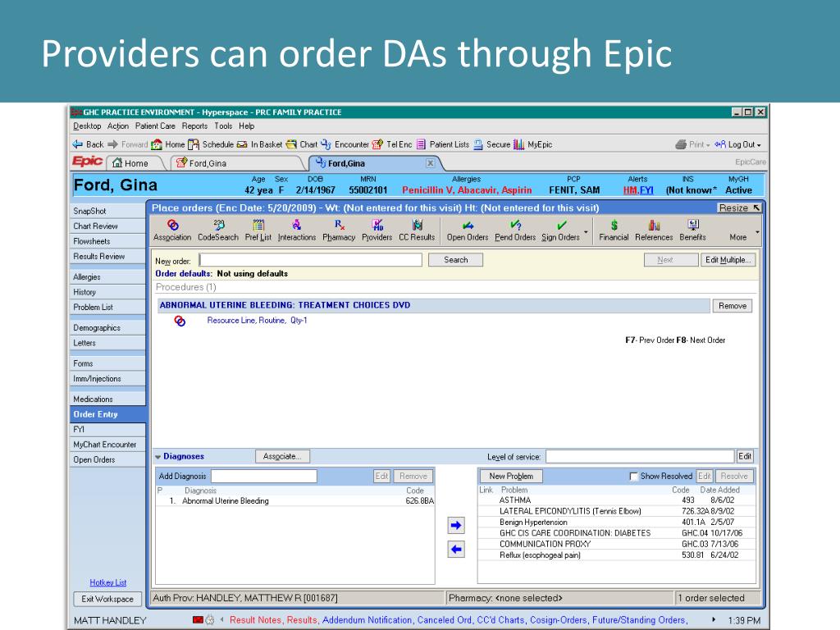
Task: Open Tel Enc from toolbar
Action: (392, 144)
